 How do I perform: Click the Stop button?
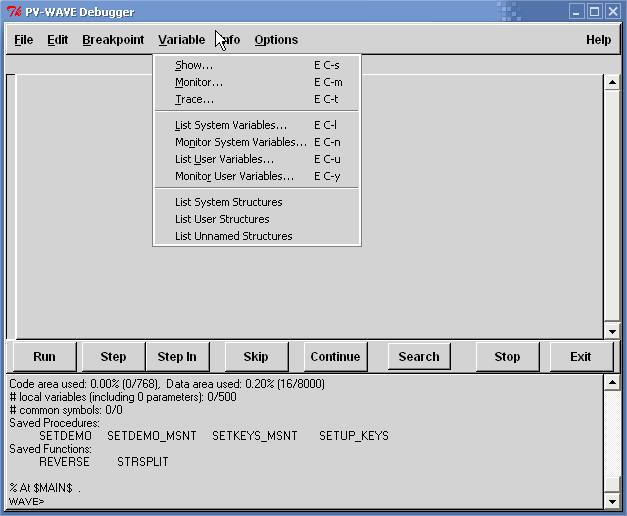click(x=507, y=356)
